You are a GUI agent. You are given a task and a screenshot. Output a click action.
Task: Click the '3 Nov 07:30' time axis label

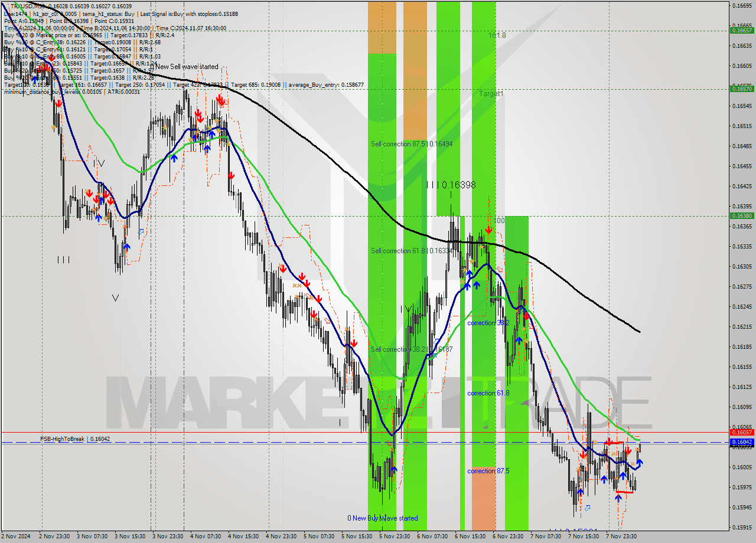tap(93, 537)
